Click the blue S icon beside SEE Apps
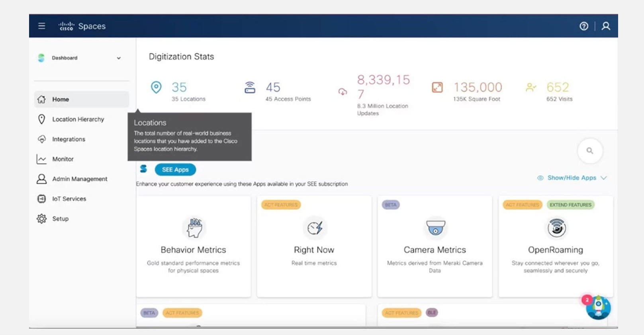Viewport: 644px width, 335px height. [143, 169]
